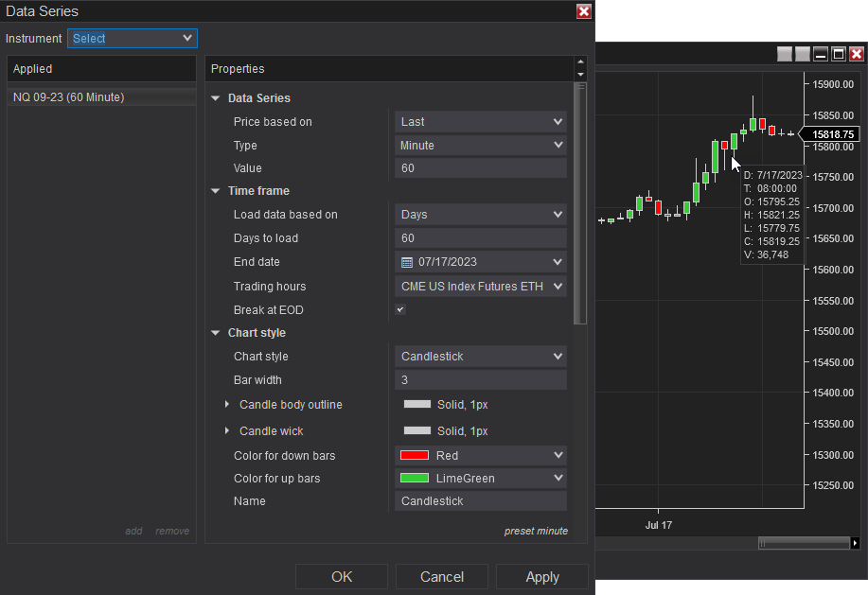Open the Instrument Select dropdown

click(x=133, y=38)
